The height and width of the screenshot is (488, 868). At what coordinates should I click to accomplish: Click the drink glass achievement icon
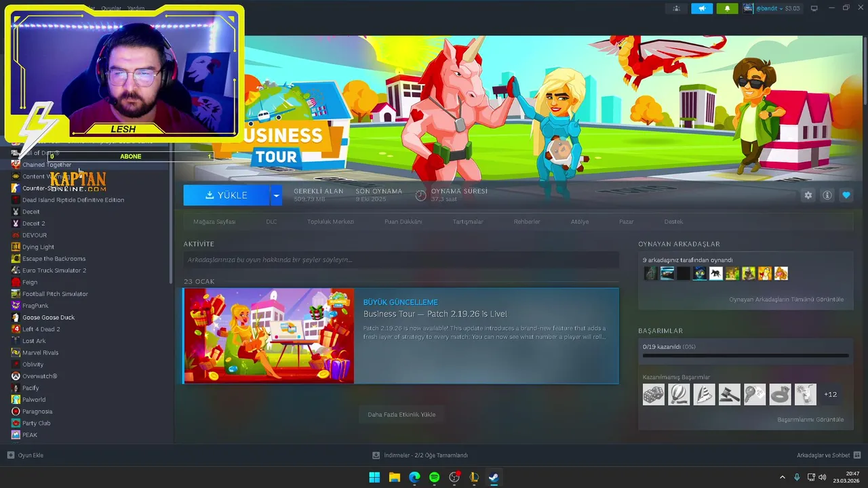click(805, 394)
